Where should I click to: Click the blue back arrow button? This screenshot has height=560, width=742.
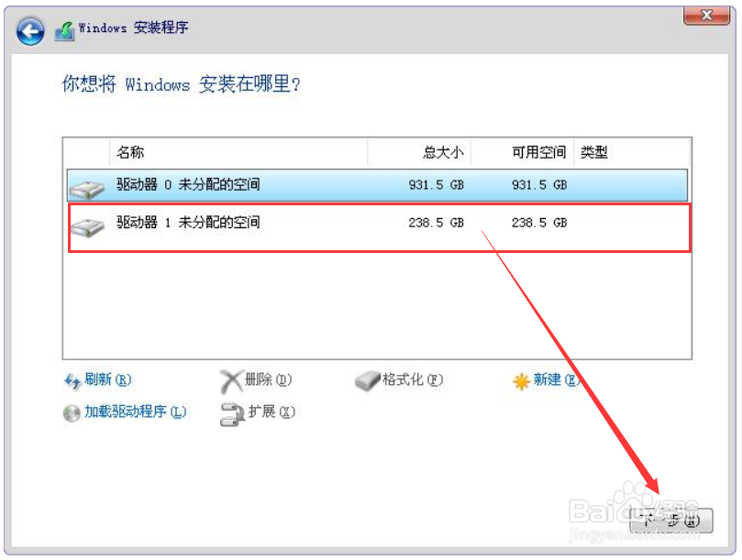click(x=30, y=31)
